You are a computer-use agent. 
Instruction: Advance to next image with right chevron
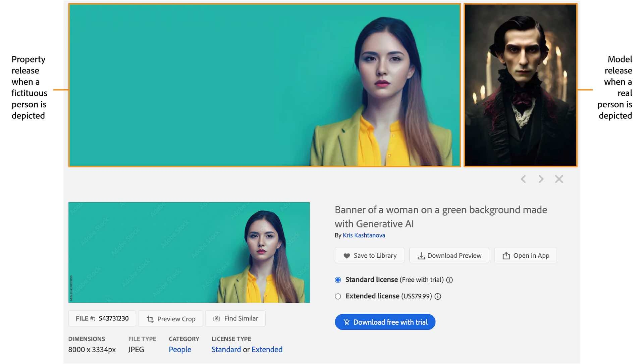[541, 179]
